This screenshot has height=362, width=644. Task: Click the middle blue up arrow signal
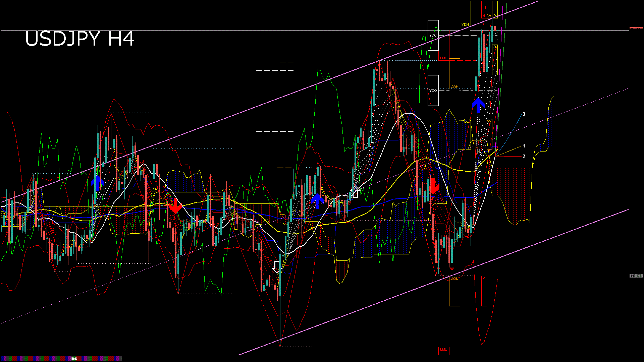pos(317,200)
